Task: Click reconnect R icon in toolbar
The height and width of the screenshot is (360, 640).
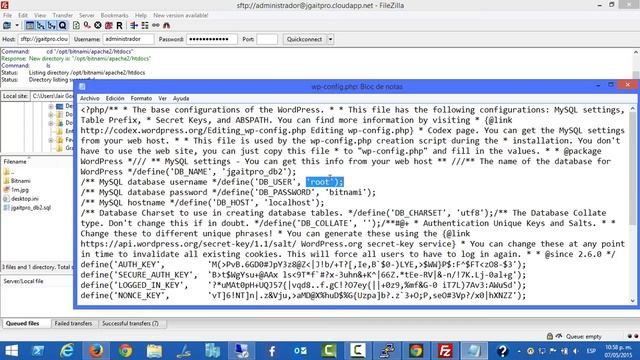Action: [119, 25]
